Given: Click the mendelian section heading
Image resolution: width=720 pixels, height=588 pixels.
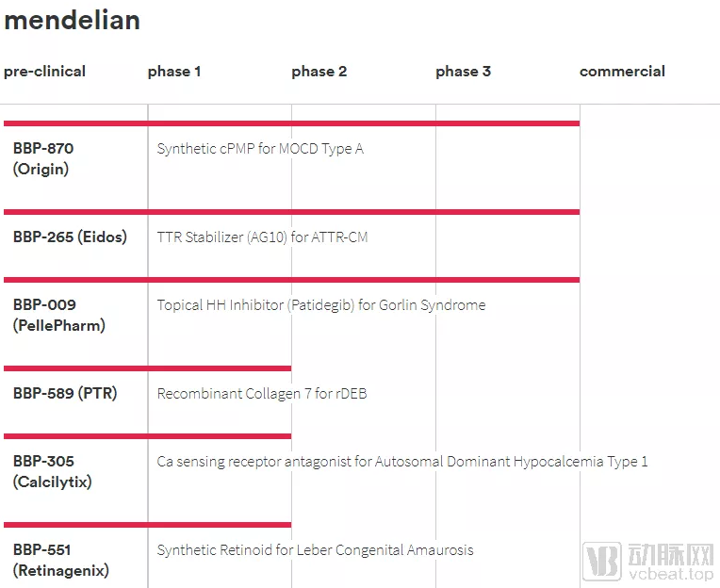Looking at the screenshot, I should tap(72, 20).
